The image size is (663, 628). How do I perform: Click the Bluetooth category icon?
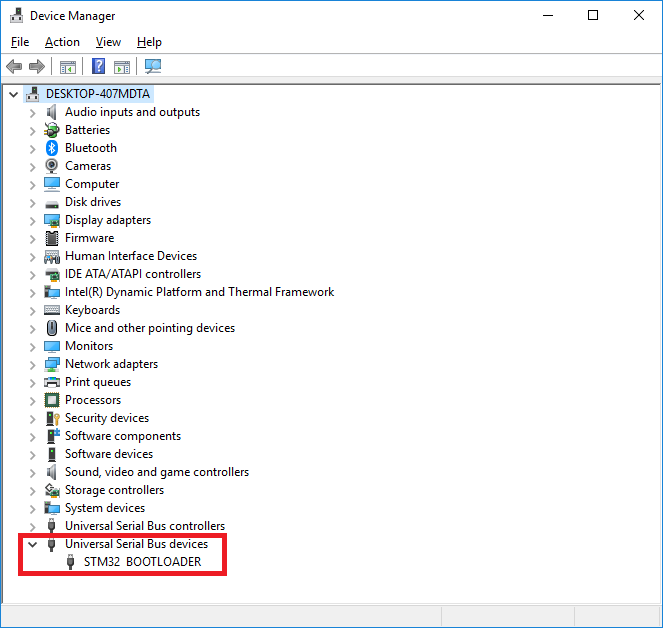pos(52,148)
